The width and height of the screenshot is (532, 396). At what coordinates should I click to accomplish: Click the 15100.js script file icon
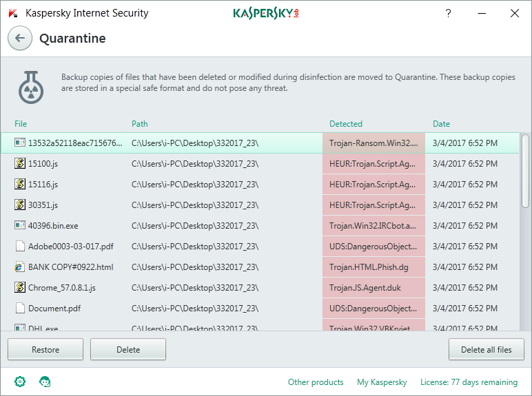20,163
